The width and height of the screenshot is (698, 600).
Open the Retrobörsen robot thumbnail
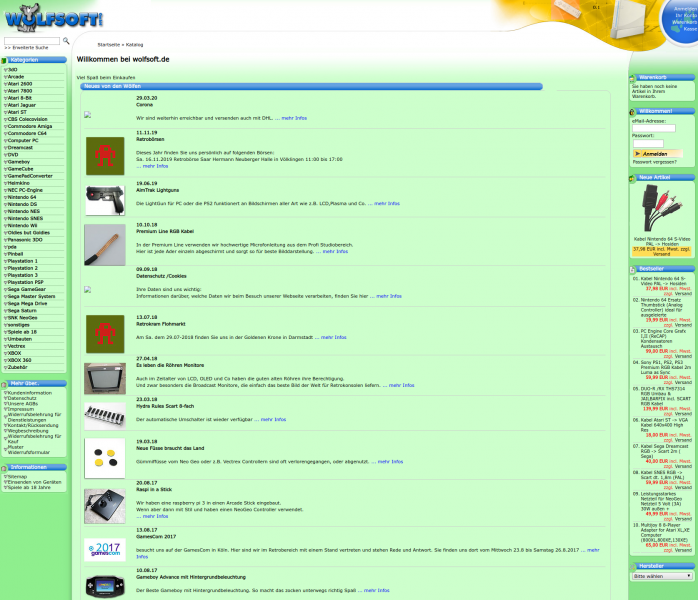pyautogui.click(x=105, y=156)
